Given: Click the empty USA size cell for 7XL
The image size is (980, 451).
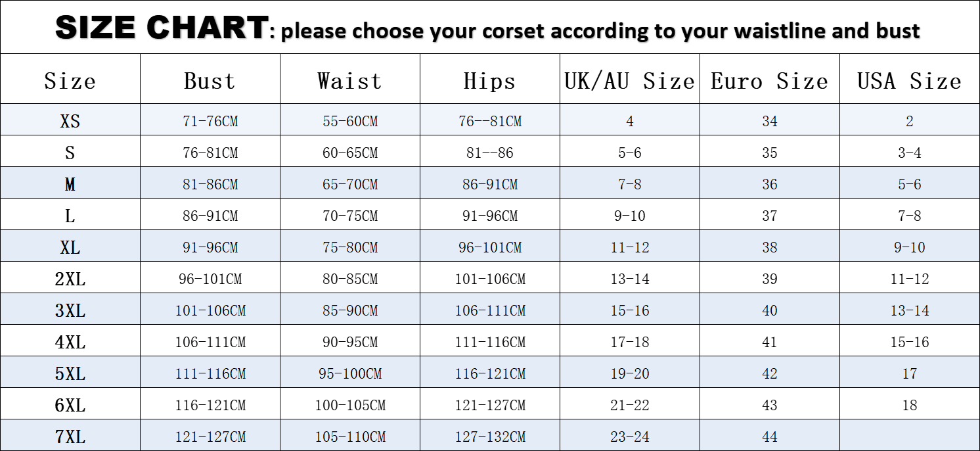Looking at the screenshot, I should pyautogui.click(x=910, y=437).
